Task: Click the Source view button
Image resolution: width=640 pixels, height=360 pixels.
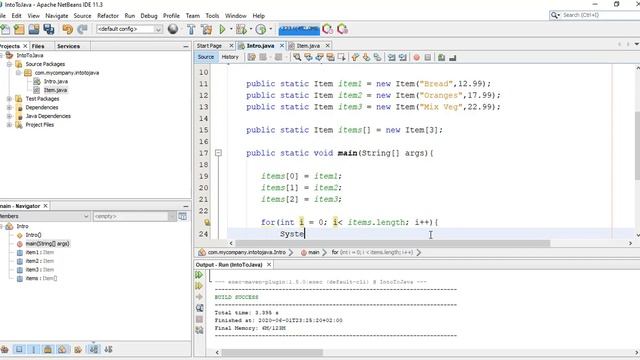Action: click(206, 57)
